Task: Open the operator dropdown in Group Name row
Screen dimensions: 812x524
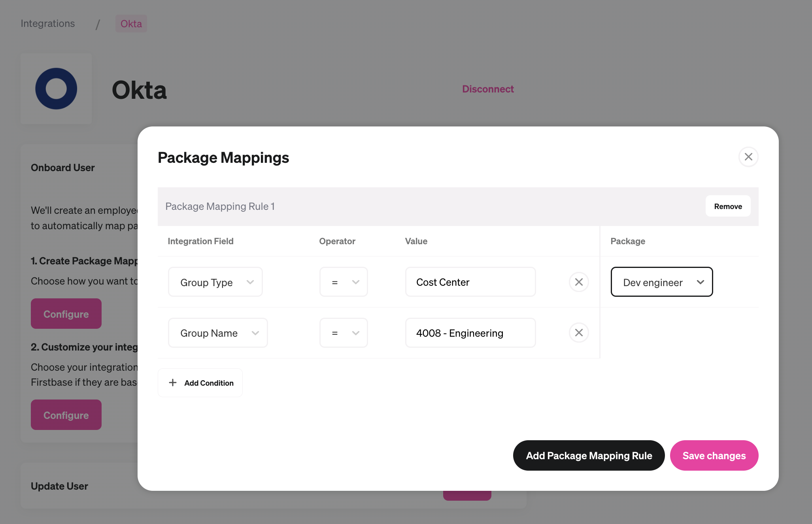Action: (x=344, y=333)
